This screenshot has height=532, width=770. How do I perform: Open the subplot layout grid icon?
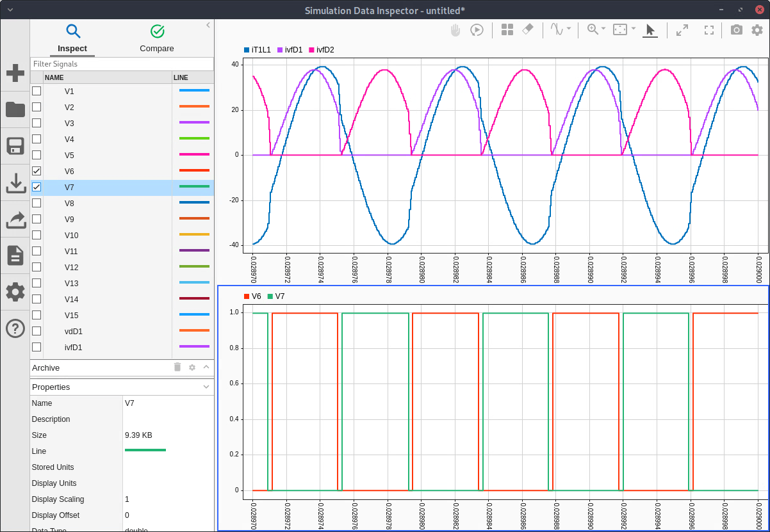pyautogui.click(x=507, y=30)
